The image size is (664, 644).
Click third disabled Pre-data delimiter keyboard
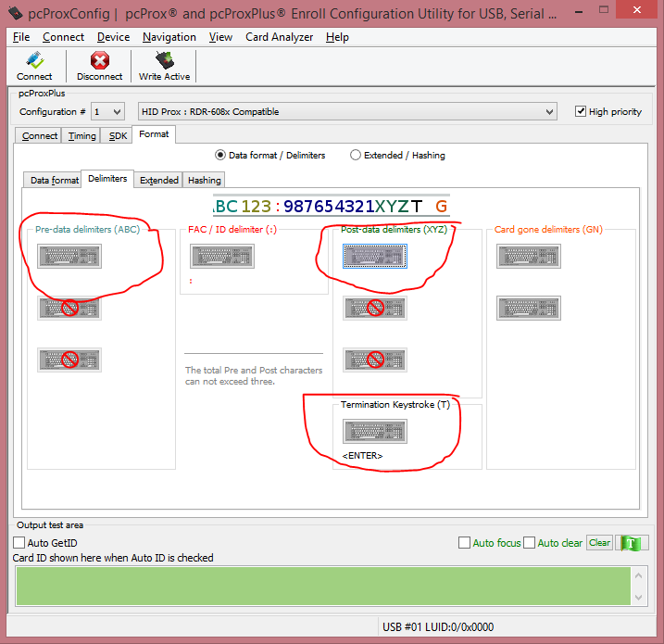(x=69, y=360)
